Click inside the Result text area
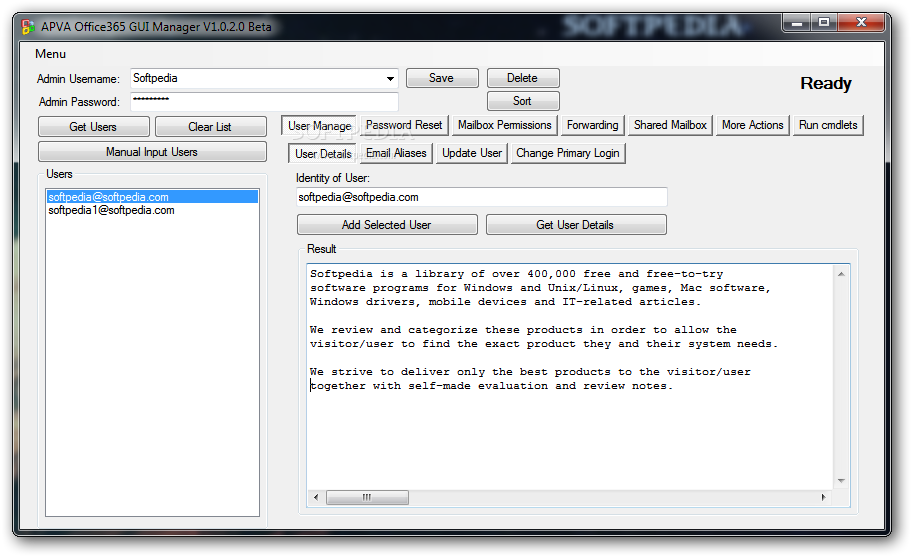Image resolution: width=912 pixels, height=557 pixels. (x=570, y=377)
